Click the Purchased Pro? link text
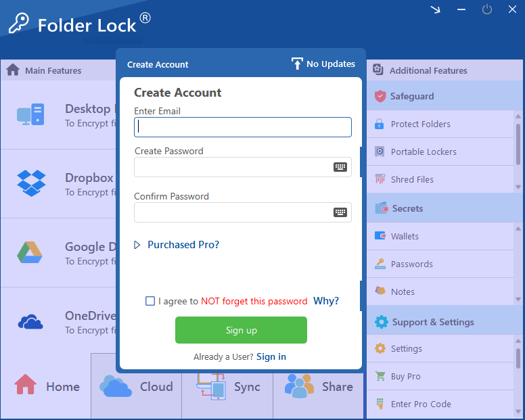 tap(183, 245)
